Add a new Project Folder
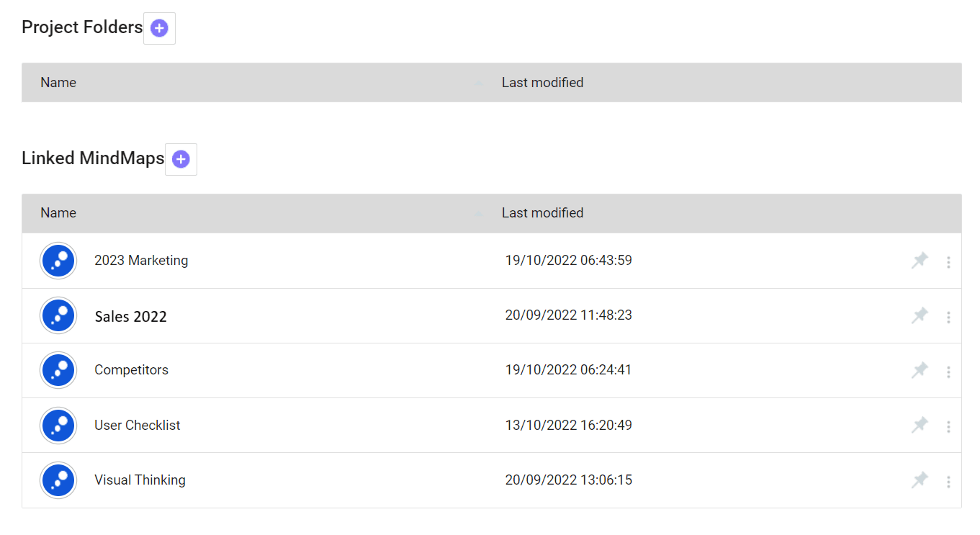The image size is (980, 535). [159, 29]
